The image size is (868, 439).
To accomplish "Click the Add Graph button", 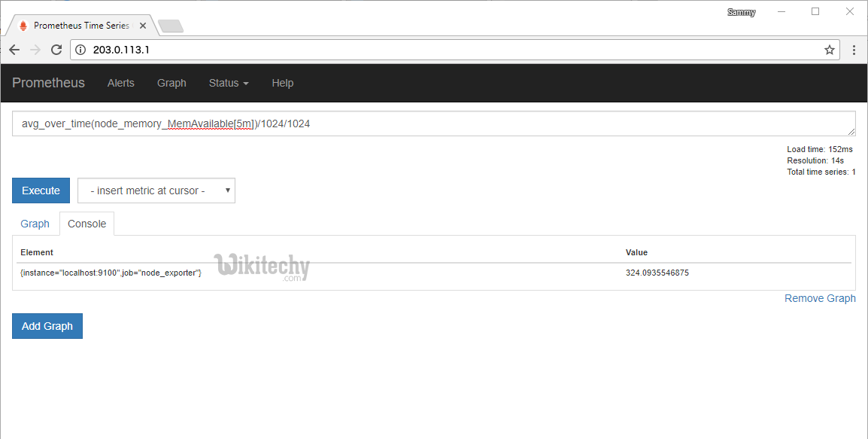I will (x=47, y=326).
